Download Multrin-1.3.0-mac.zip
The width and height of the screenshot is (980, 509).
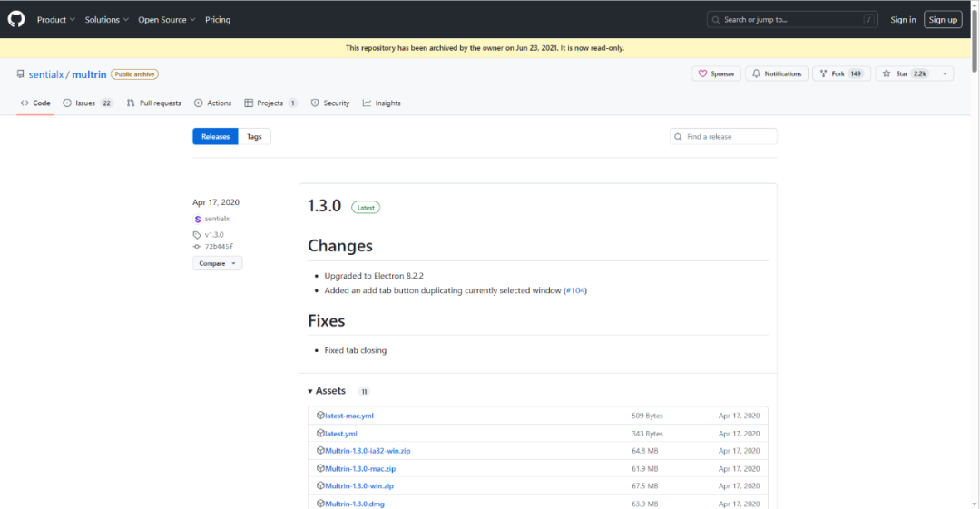click(x=360, y=468)
